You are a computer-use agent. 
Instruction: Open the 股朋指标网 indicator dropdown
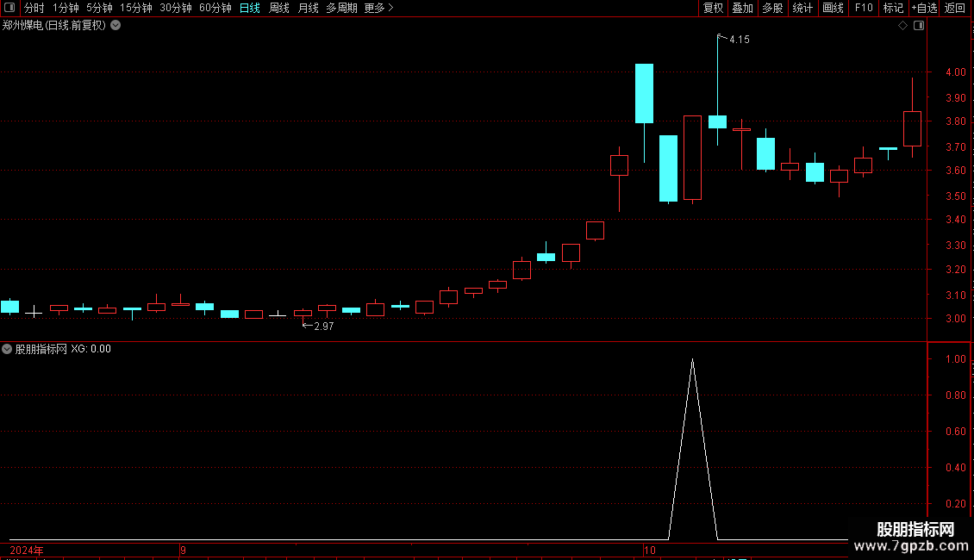point(7,349)
